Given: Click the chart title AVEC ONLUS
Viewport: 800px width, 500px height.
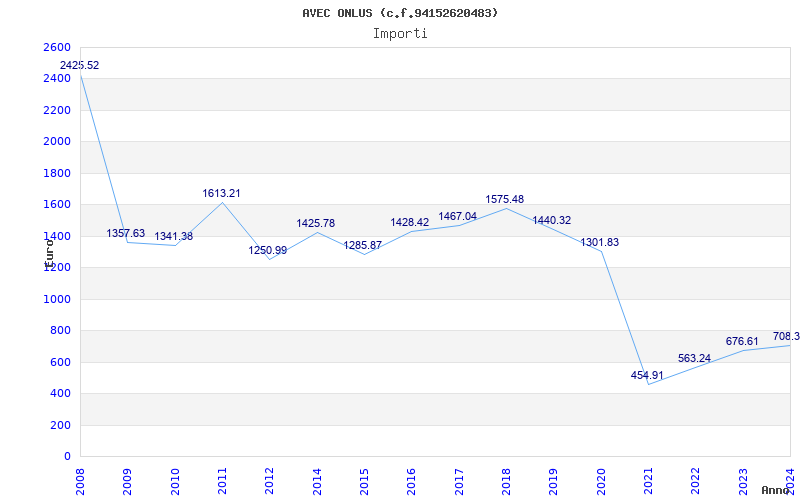Looking at the screenshot, I should pyautogui.click(x=400, y=13).
